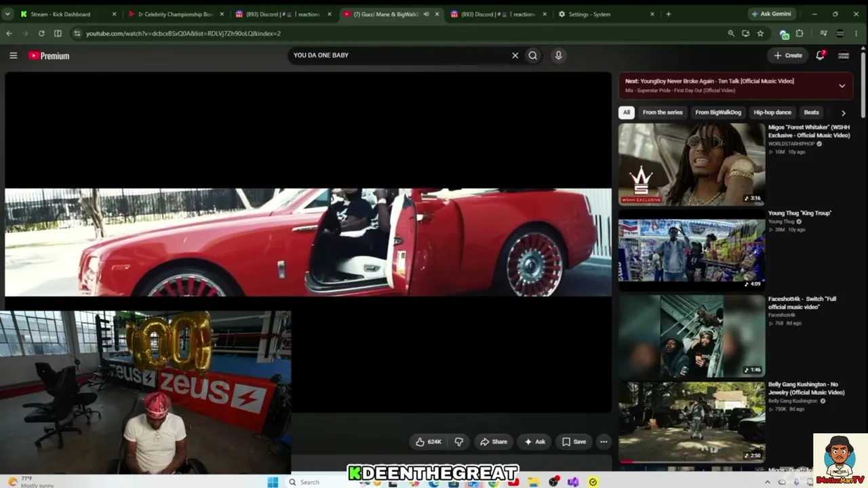The width and height of the screenshot is (868, 488).
Task: Click the magnifier search button on YouTube
Action: click(x=533, y=56)
